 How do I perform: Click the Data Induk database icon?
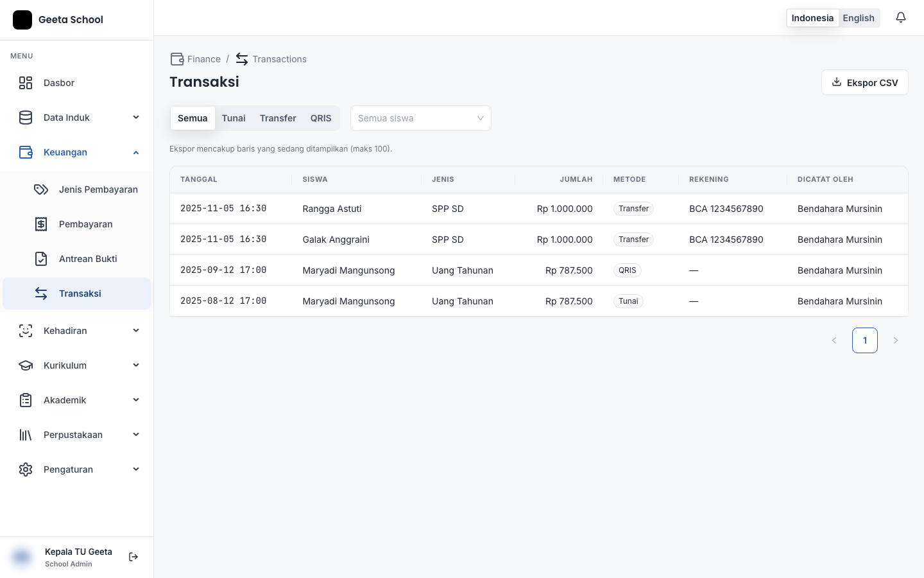[x=26, y=118]
